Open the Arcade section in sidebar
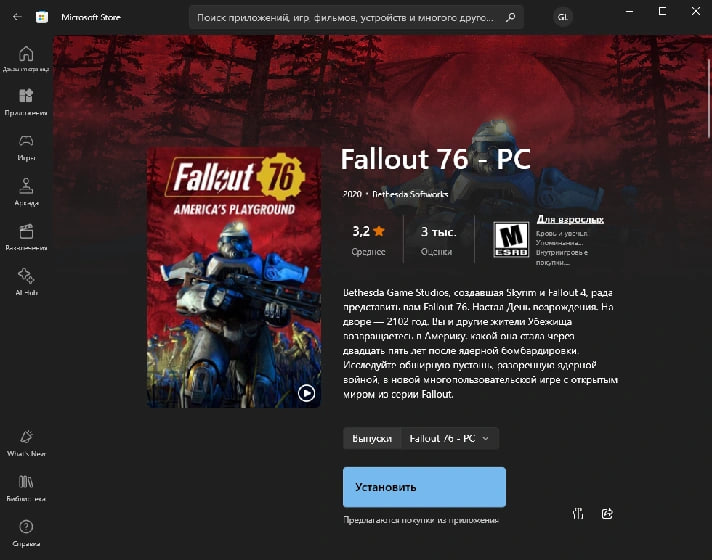The image size is (712, 560). point(26,191)
